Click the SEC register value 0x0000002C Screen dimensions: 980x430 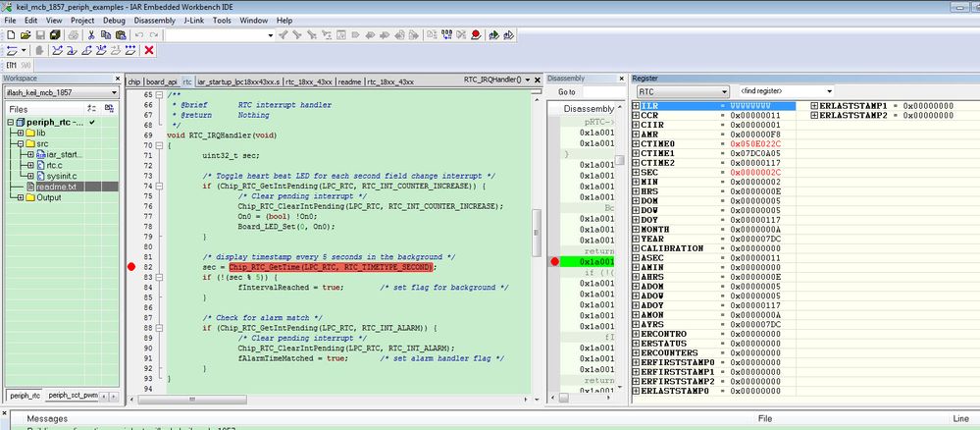(755, 172)
